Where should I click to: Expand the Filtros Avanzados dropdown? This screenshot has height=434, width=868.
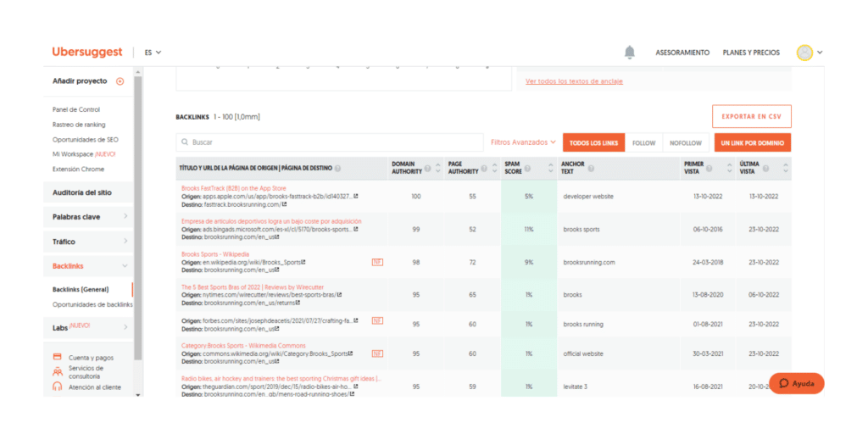click(523, 142)
